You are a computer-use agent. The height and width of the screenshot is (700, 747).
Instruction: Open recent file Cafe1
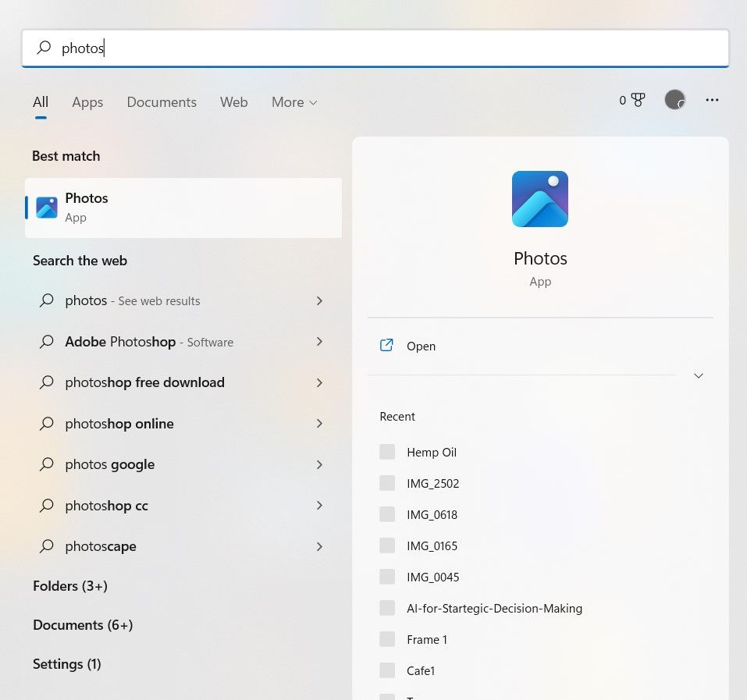click(x=421, y=670)
